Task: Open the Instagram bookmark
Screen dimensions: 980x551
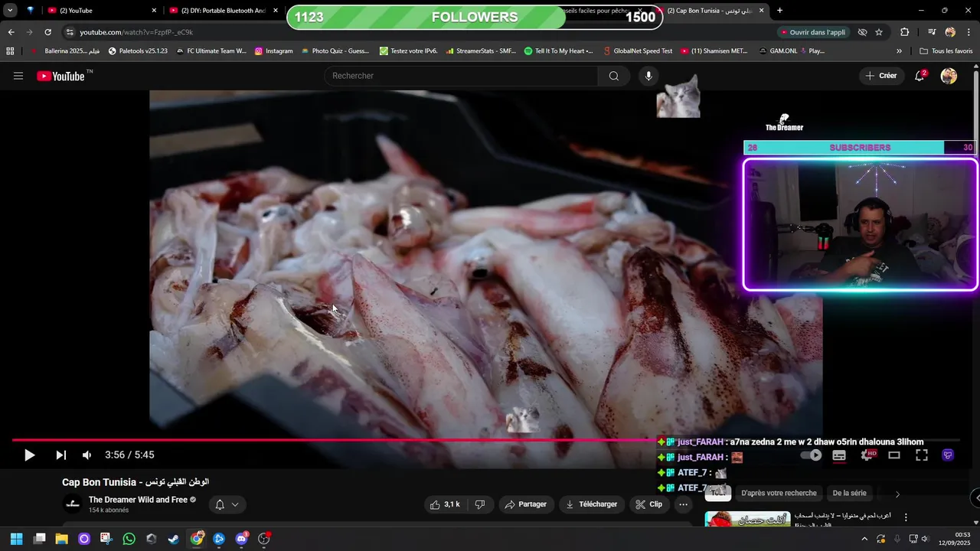Action: (x=273, y=51)
